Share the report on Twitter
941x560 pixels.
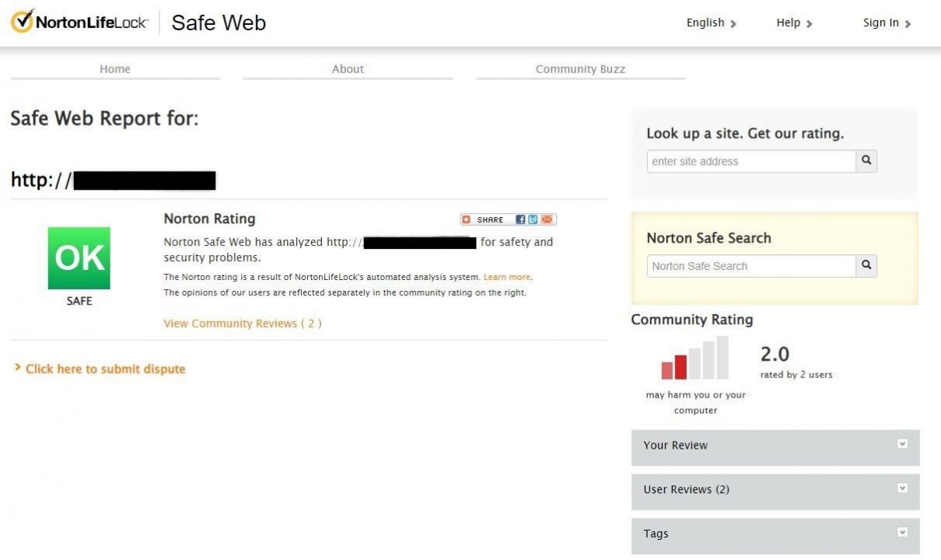pyautogui.click(x=532, y=219)
